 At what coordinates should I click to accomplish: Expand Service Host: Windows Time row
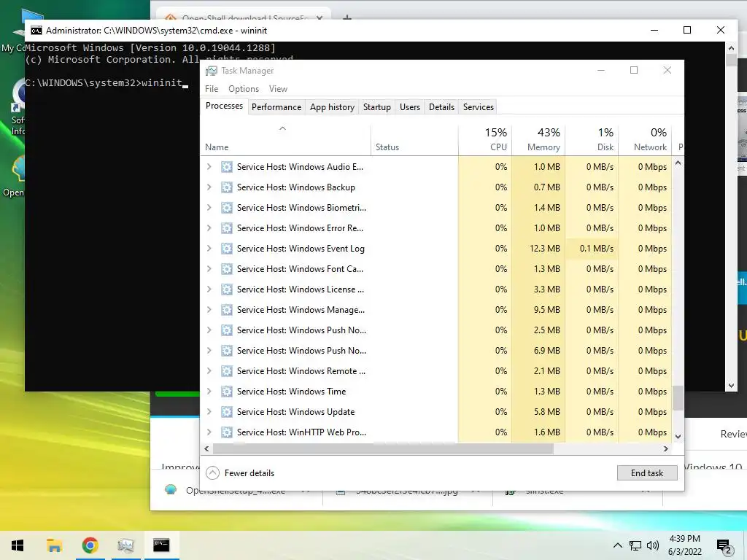click(209, 391)
